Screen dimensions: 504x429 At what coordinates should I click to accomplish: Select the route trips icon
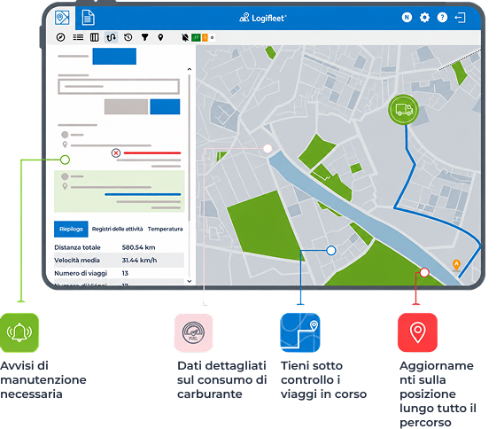(112, 37)
